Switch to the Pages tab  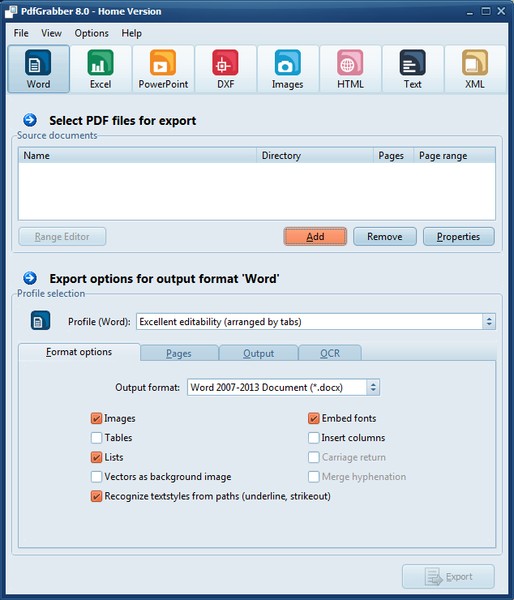tap(179, 353)
